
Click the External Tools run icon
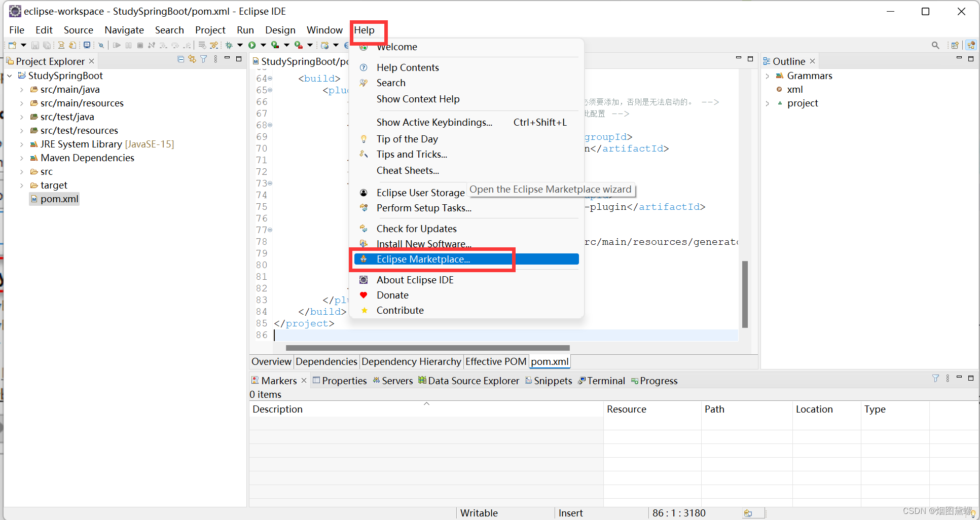(x=299, y=45)
